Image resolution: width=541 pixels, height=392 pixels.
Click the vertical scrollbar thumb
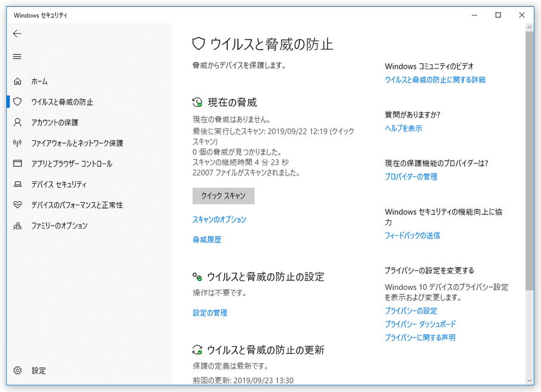tap(530, 161)
